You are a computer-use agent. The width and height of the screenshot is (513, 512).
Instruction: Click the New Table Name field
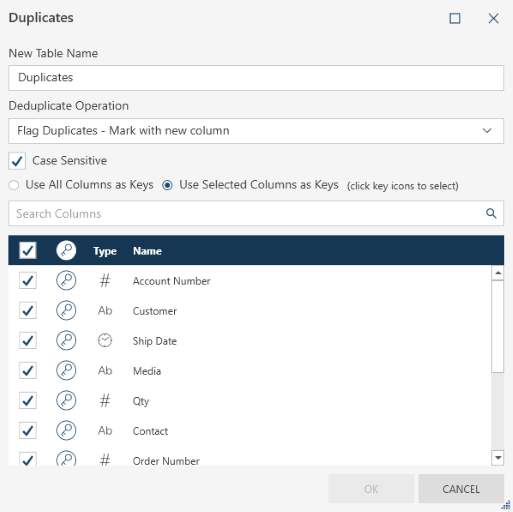(256, 78)
